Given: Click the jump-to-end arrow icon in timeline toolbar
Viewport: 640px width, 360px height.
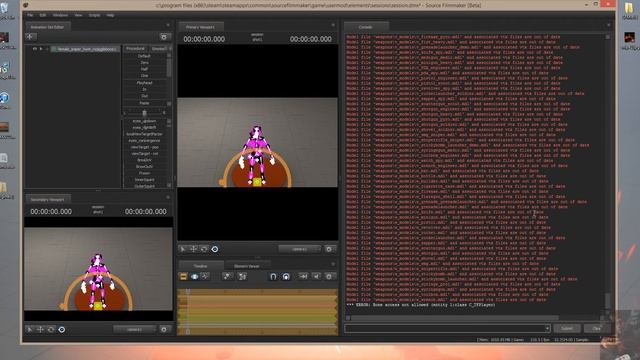Looking at the screenshot, I should click(303, 277).
